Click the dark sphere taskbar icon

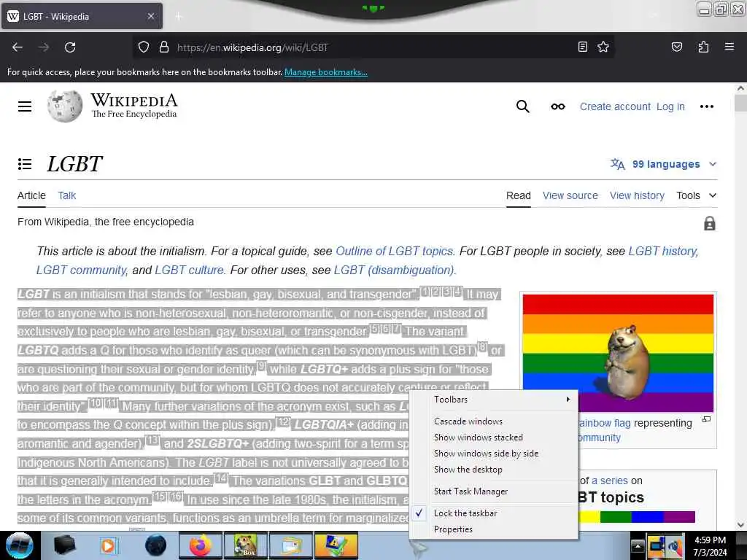[156, 545]
